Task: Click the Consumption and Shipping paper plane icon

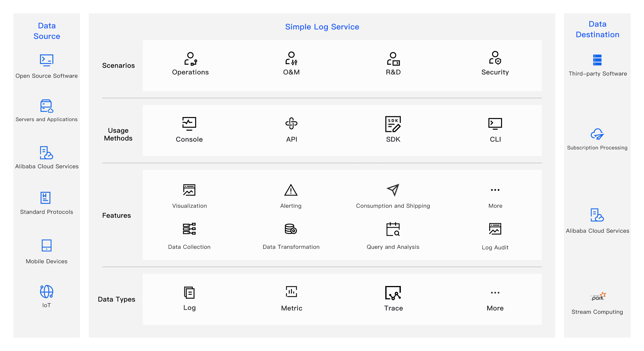Action: tap(393, 190)
